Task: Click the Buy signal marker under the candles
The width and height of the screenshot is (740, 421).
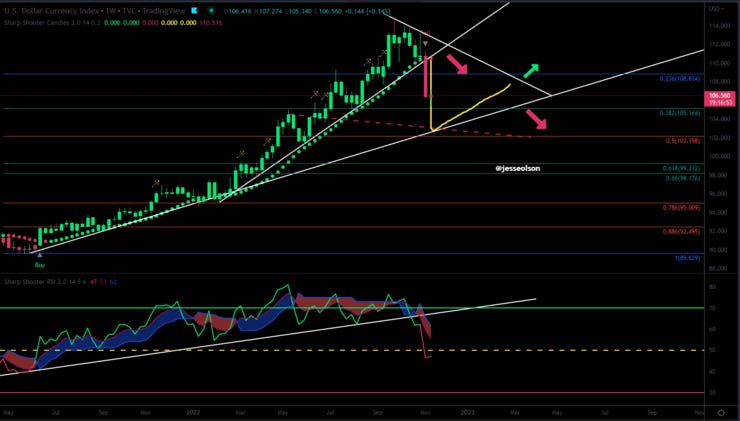Action: [40, 265]
